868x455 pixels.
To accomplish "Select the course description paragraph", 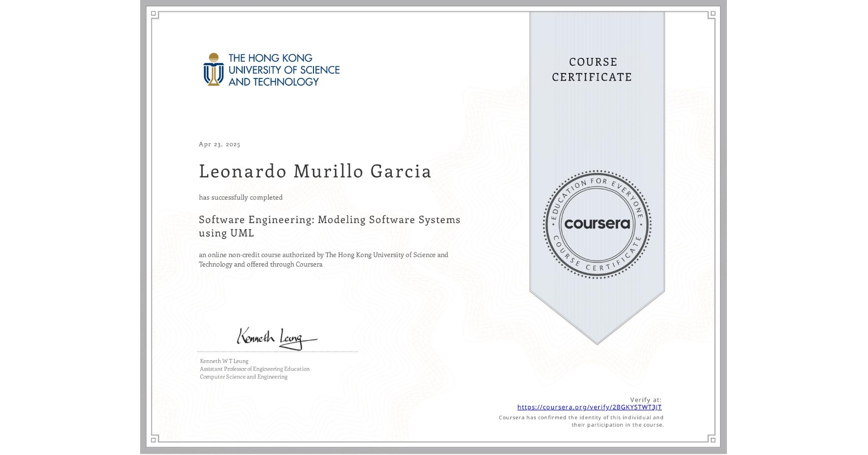I will [x=323, y=259].
